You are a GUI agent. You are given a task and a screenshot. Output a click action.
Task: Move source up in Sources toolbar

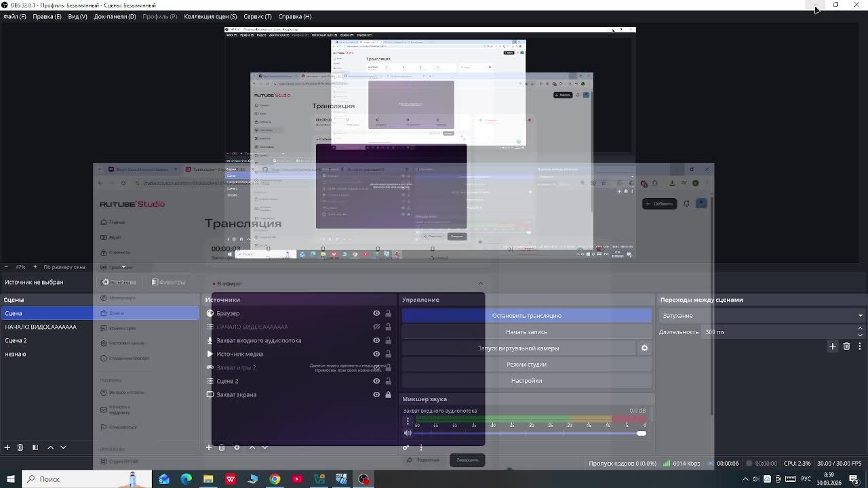click(x=252, y=447)
